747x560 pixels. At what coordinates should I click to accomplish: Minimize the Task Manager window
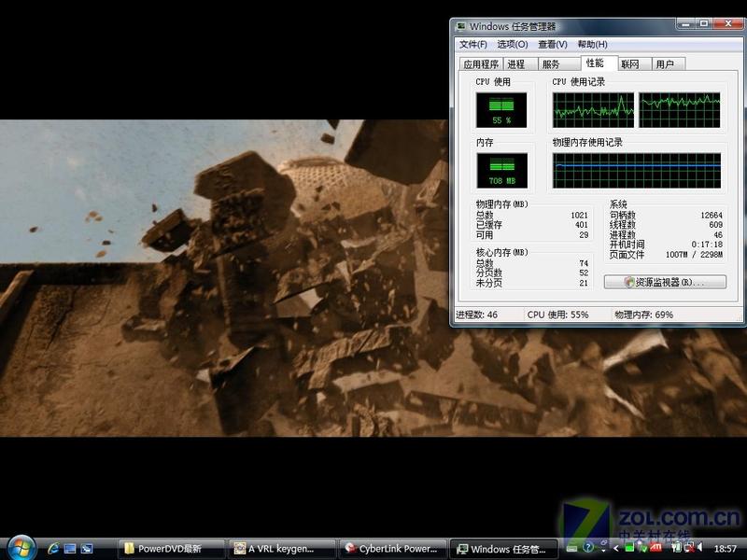click(x=685, y=24)
